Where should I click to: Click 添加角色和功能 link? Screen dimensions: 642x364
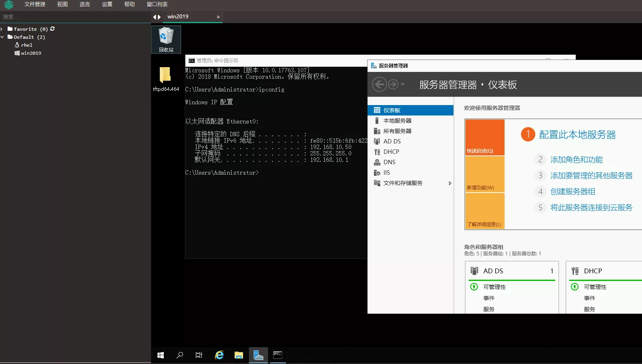[576, 160]
